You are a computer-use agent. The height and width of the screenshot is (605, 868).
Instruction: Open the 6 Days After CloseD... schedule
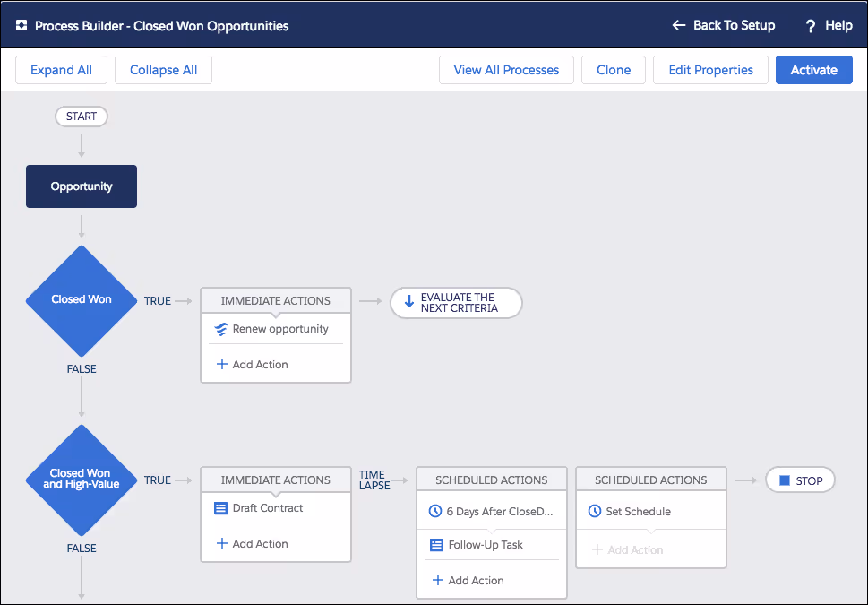[x=492, y=511]
